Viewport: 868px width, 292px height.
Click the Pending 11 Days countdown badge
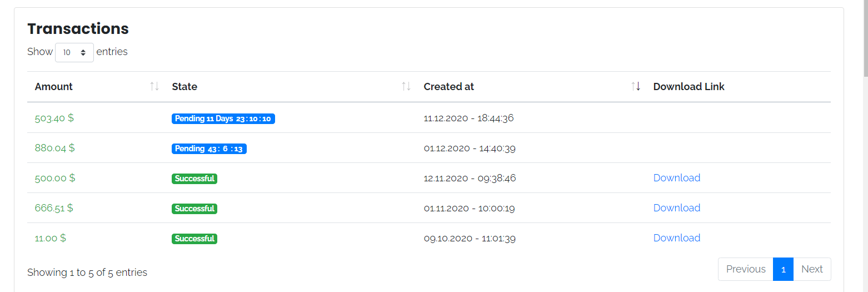(223, 118)
